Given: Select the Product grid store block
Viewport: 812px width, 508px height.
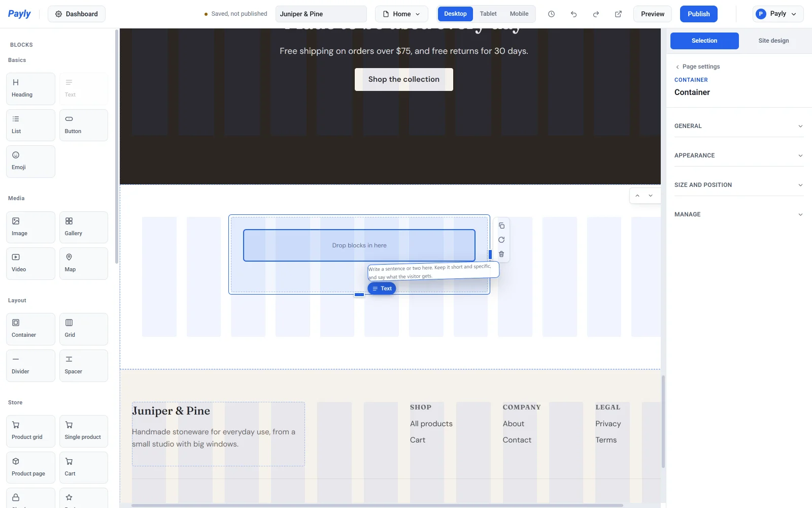Looking at the screenshot, I should click(30, 431).
